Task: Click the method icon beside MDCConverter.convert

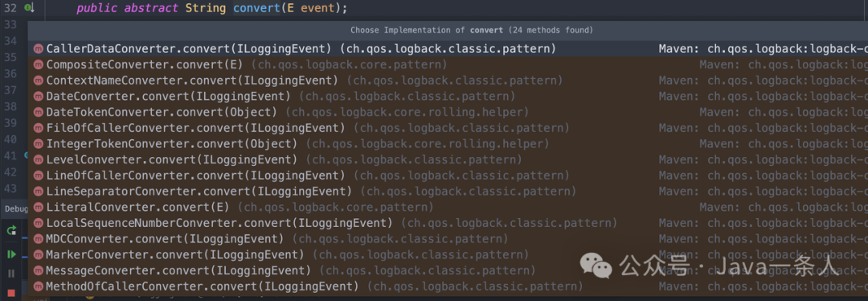Action: point(39,240)
